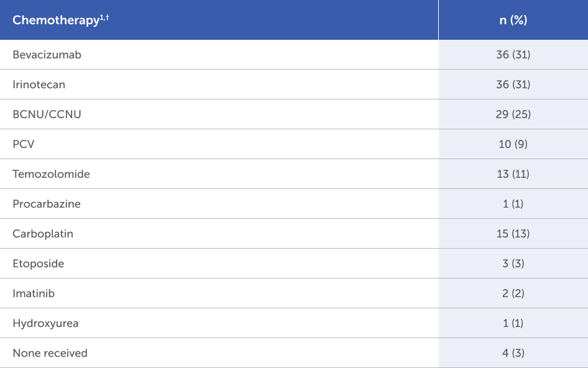Click the PCV row label
This screenshot has width=588, height=368.
(24, 144)
